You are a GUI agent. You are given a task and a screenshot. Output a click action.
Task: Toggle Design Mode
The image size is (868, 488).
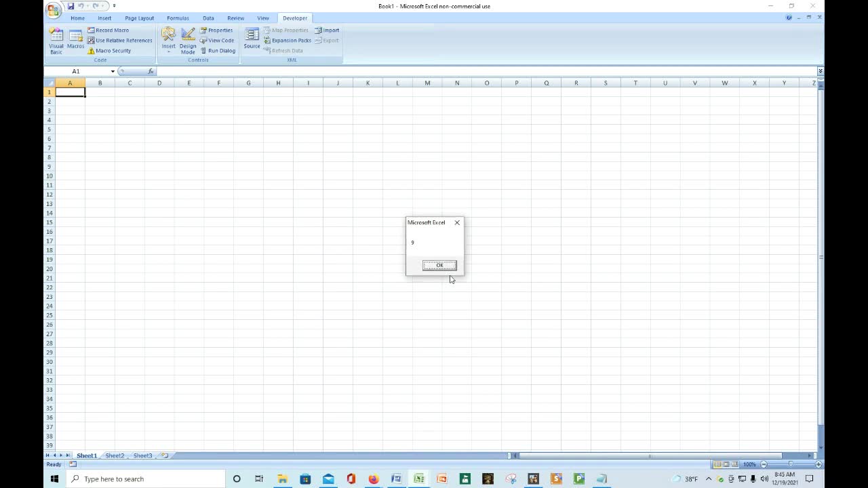point(188,41)
